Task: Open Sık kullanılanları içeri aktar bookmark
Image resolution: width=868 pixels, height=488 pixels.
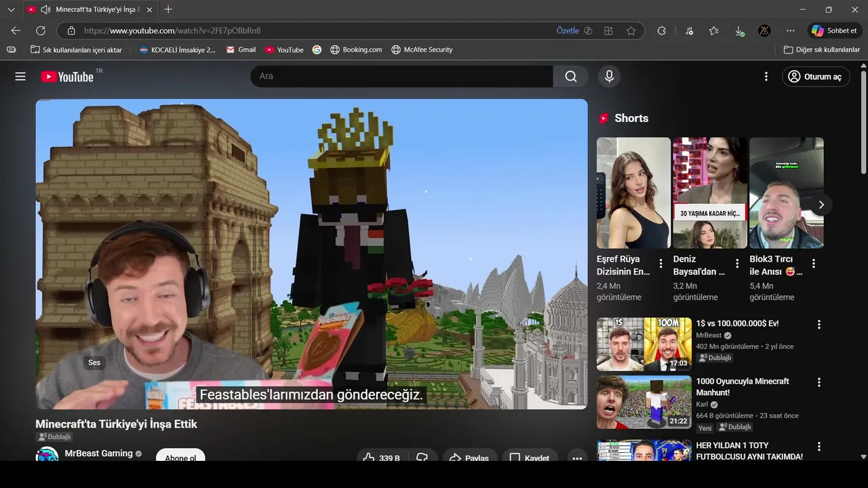Action: [x=76, y=49]
